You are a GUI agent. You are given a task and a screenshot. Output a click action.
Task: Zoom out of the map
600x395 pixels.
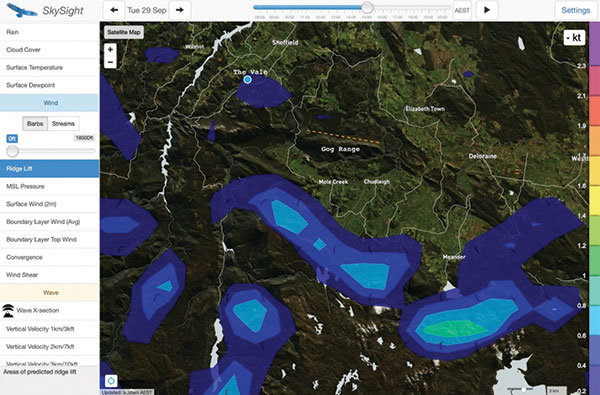110,62
